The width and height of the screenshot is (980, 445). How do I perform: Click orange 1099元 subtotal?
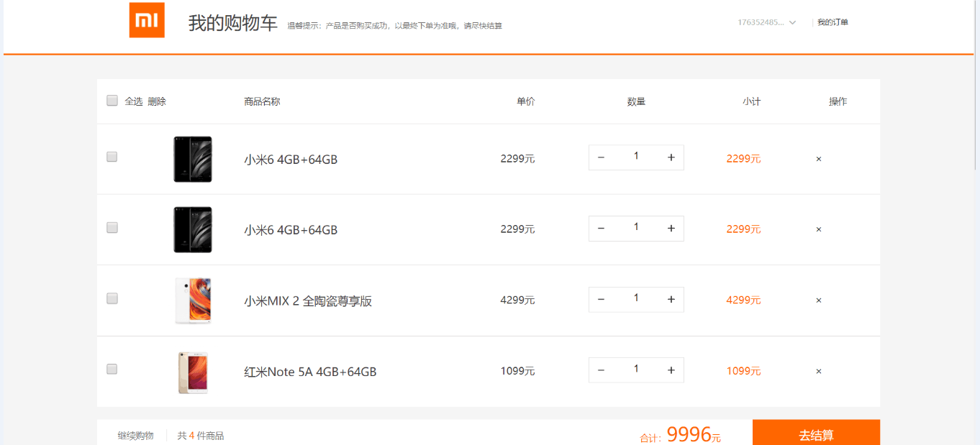coord(744,372)
